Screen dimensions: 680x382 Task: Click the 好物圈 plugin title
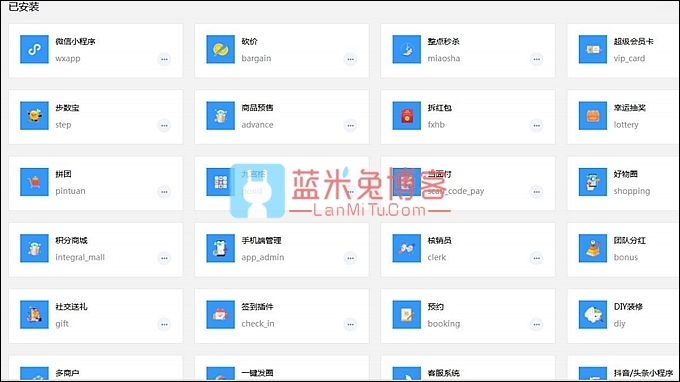pos(625,174)
